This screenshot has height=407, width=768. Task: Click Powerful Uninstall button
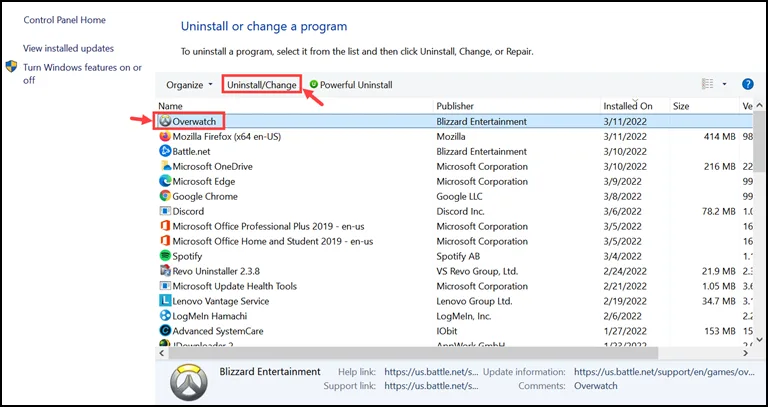351,85
